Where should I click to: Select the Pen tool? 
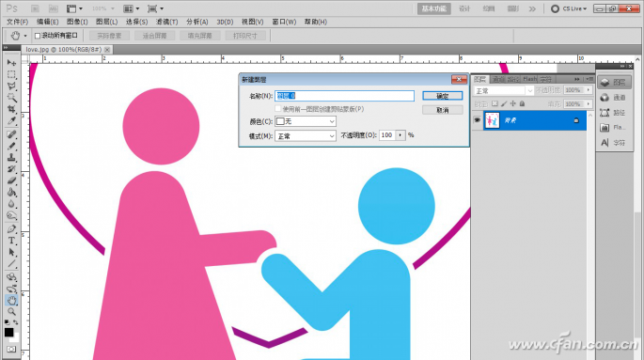pos(11,229)
